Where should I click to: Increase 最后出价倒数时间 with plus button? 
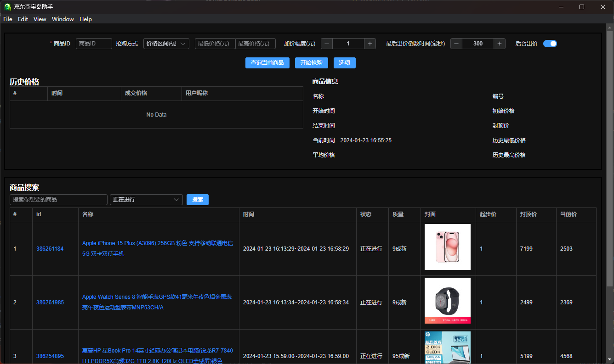coord(500,44)
